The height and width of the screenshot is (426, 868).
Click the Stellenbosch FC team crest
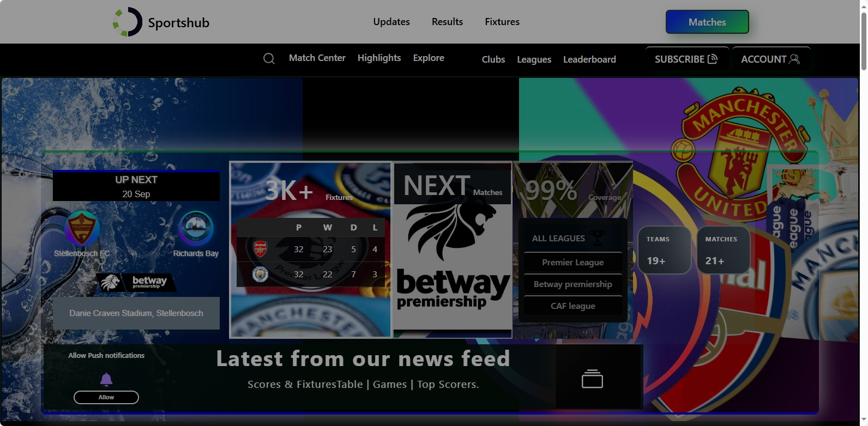[x=82, y=229]
